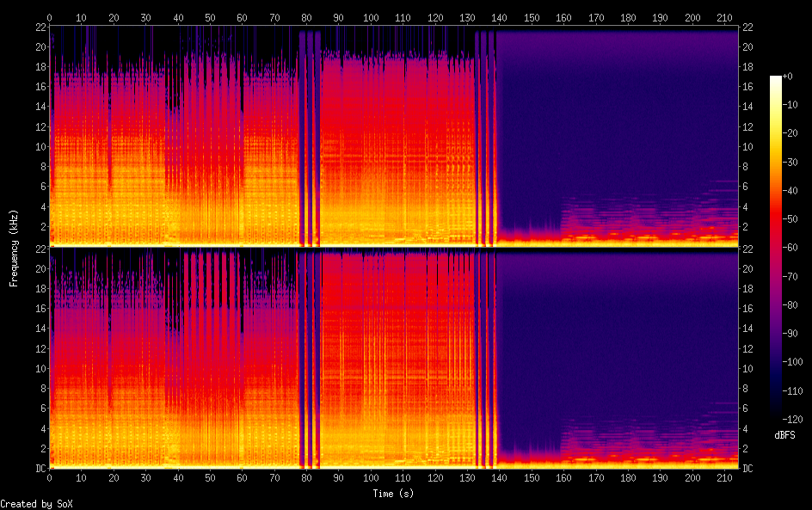
Task: Click the 200 marker on the top time axis
Action: (691, 17)
